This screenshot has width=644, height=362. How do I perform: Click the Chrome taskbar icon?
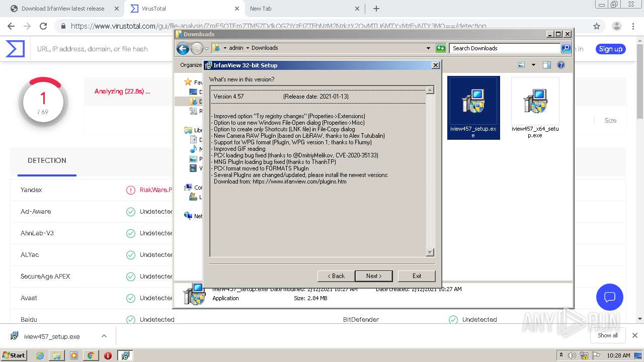[x=91, y=355]
